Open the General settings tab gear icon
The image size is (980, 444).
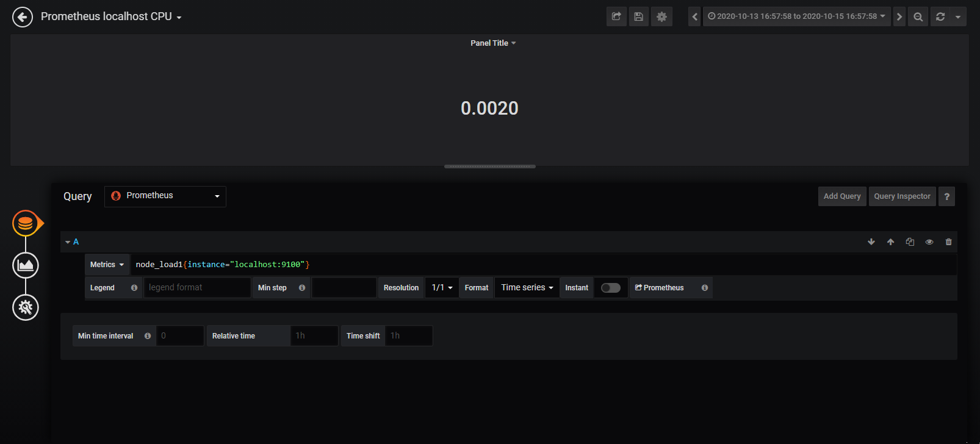(26, 307)
